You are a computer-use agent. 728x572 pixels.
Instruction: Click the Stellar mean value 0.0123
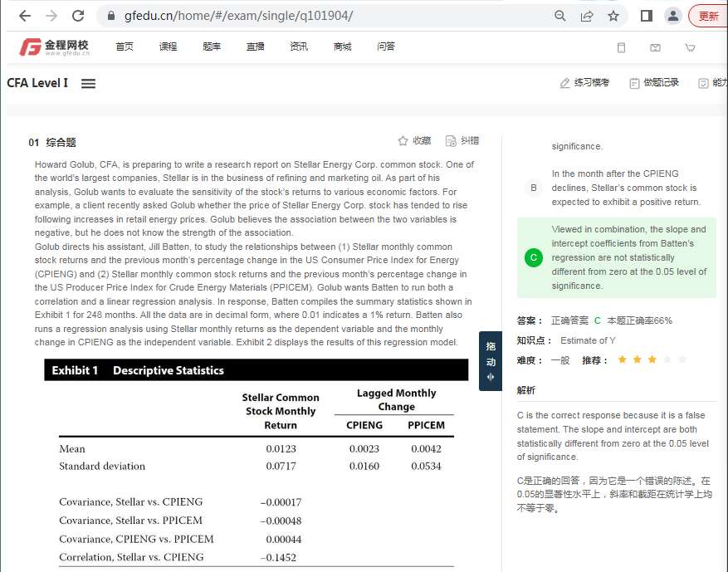coord(281,449)
